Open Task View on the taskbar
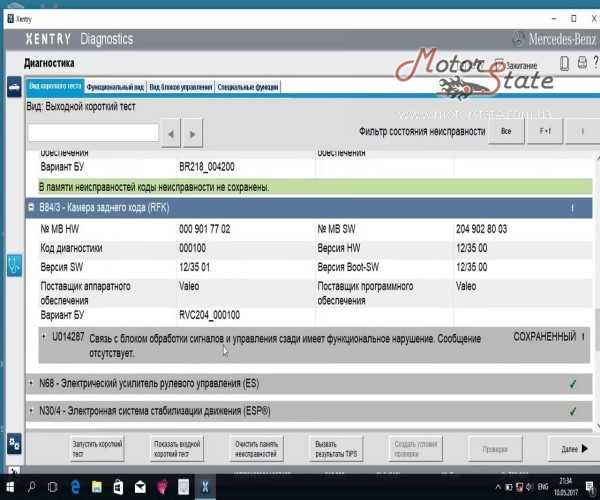Image resolution: width=600 pixels, height=500 pixels. 53,487
